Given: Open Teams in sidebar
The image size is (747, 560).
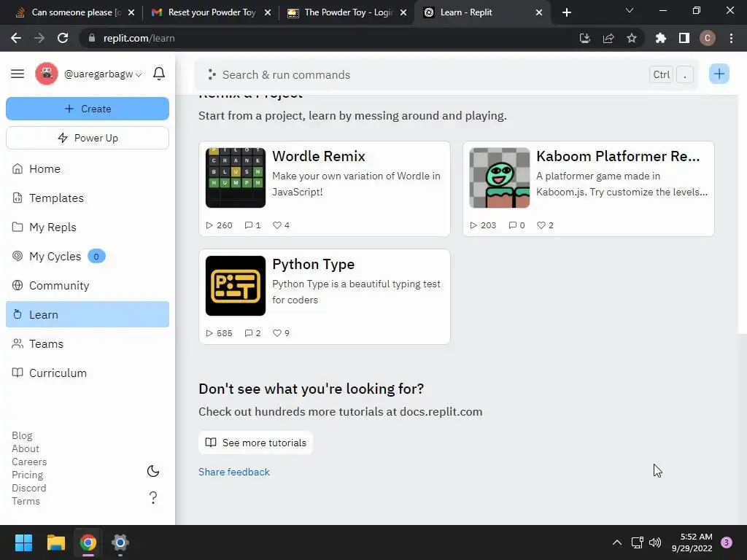Looking at the screenshot, I should [88, 344].
